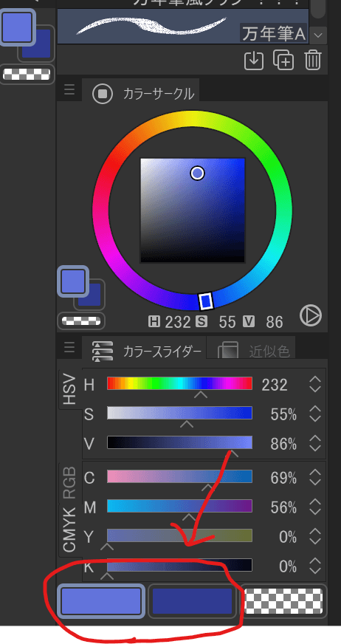Click the Y slider stepper arrows

pos(314,537)
